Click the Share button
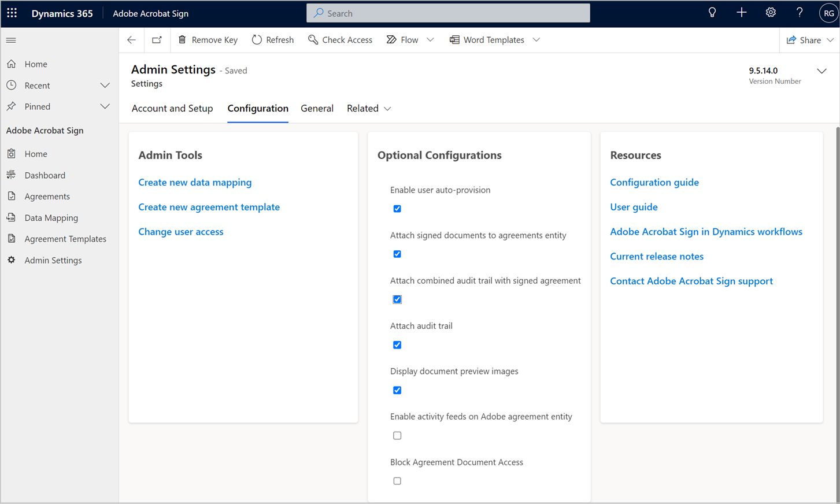Screen dimensions: 840x504 pyautogui.click(x=804, y=40)
